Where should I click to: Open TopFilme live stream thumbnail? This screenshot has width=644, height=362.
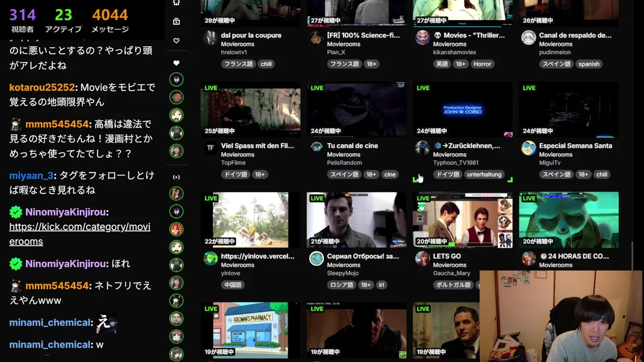[251, 109]
